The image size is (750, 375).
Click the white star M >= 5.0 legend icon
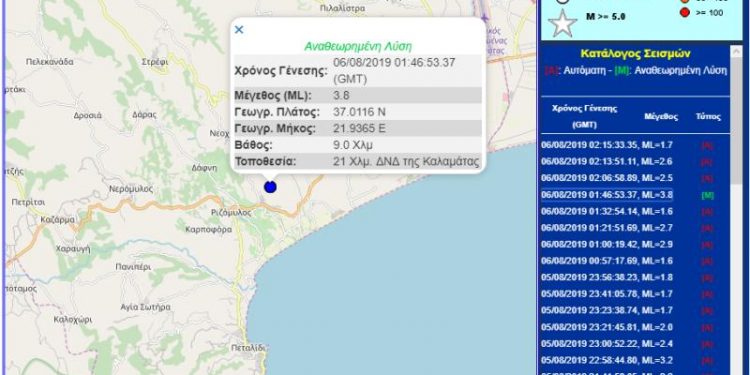click(x=562, y=22)
